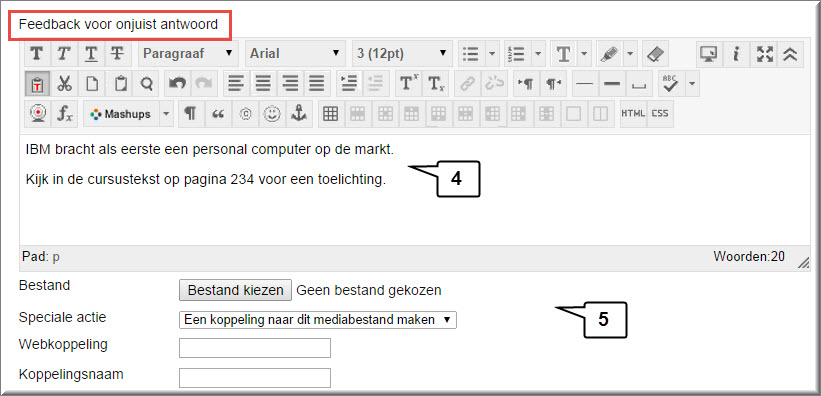The width and height of the screenshot is (821, 396).
Task: Set left-to-right text direction
Action: pos(526,84)
